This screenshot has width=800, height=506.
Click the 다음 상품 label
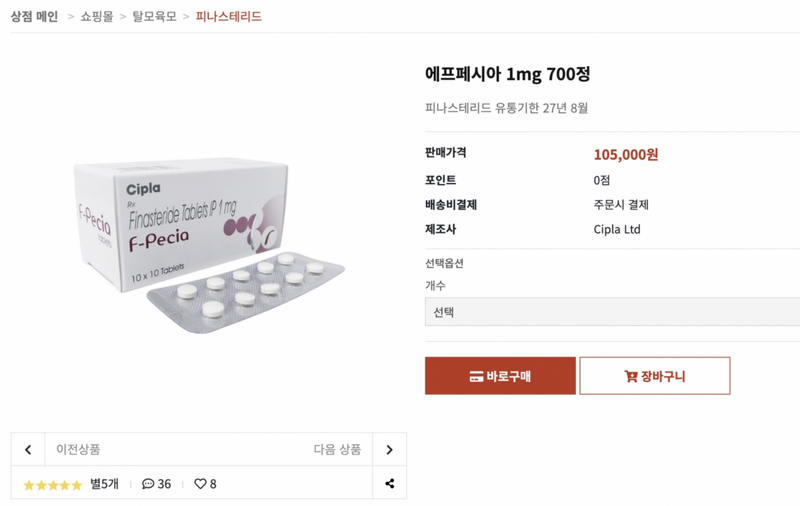click(337, 450)
